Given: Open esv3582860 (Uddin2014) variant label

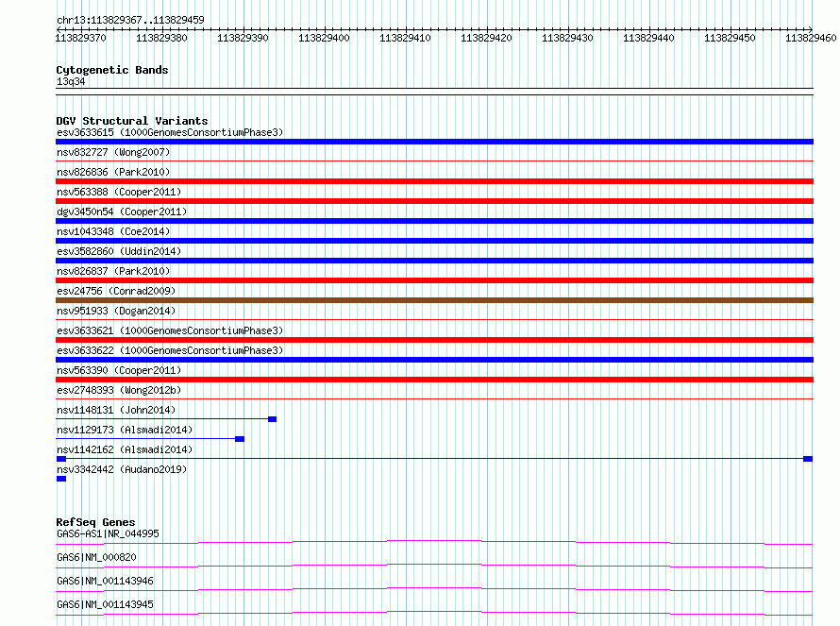Looking at the screenshot, I should 119,251.
